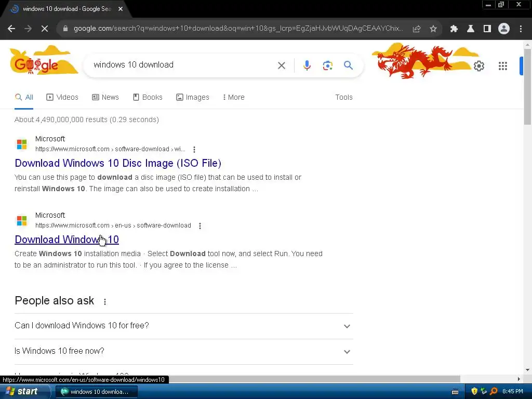The height and width of the screenshot is (399, 532).
Task: Switch to the Videos tab
Action: (62, 97)
